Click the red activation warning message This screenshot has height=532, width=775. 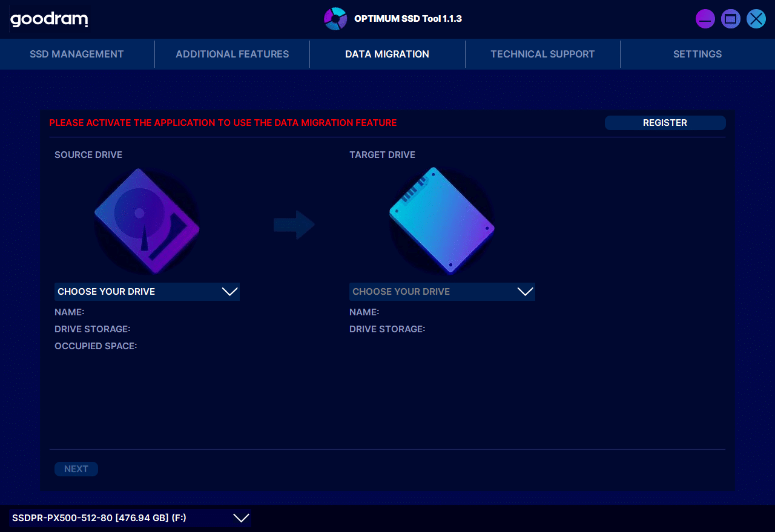click(x=223, y=123)
